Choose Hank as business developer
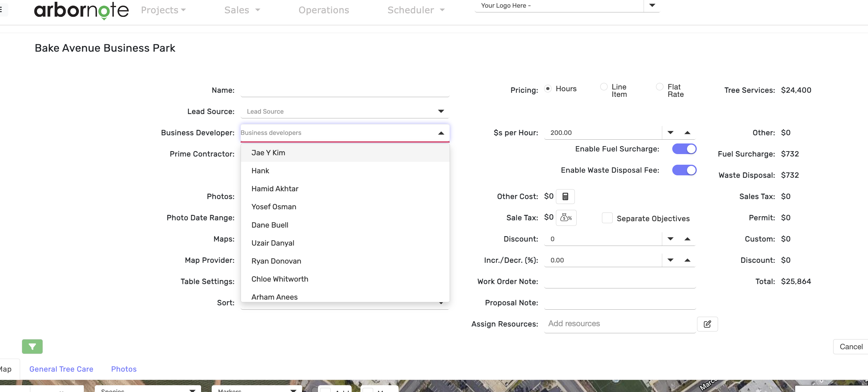Image resolution: width=868 pixels, height=392 pixels. tap(345, 171)
